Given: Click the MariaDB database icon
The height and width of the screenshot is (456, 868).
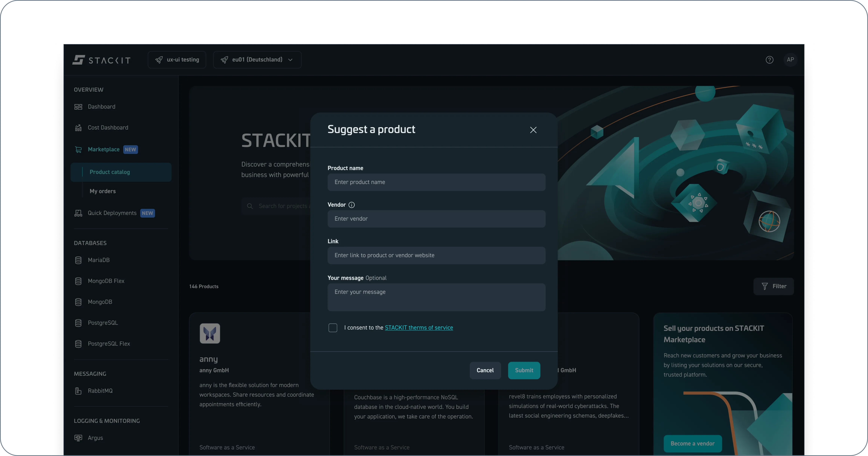Looking at the screenshot, I should coord(78,260).
